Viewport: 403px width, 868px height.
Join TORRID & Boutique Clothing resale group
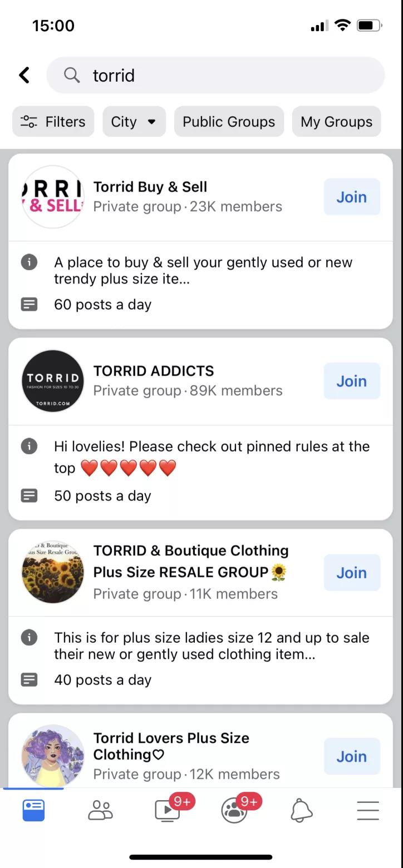click(x=352, y=573)
